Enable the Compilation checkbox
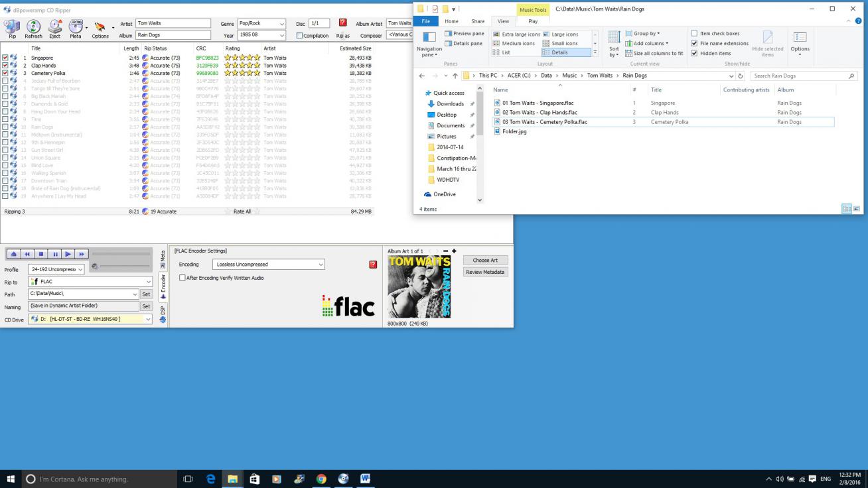The height and width of the screenshot is (488, 868). click(x=300, y=36)
